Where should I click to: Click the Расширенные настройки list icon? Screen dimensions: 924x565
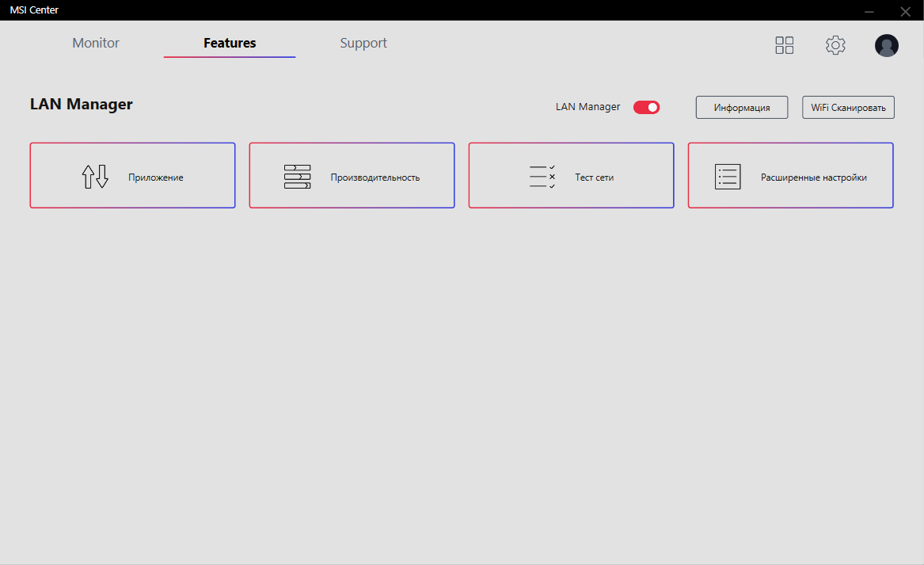pos(728,177)
